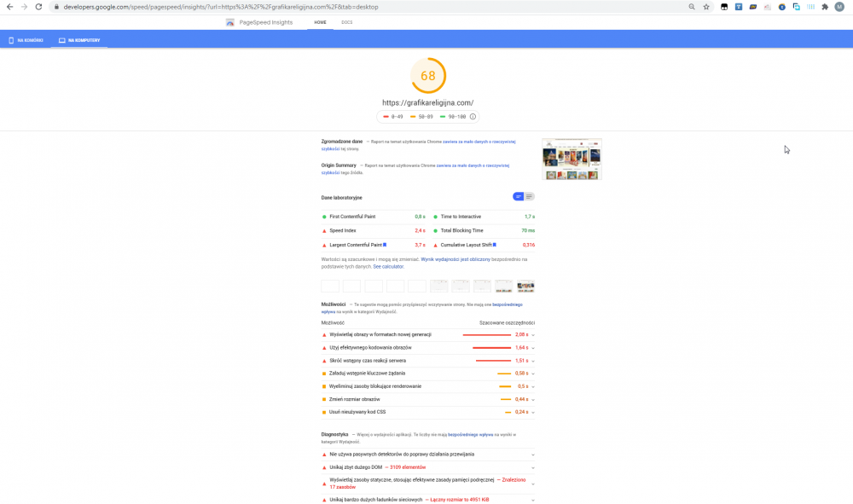Switch to the Na komórki tab
This screenshot has width=853, height=504.
click(26, 40)
